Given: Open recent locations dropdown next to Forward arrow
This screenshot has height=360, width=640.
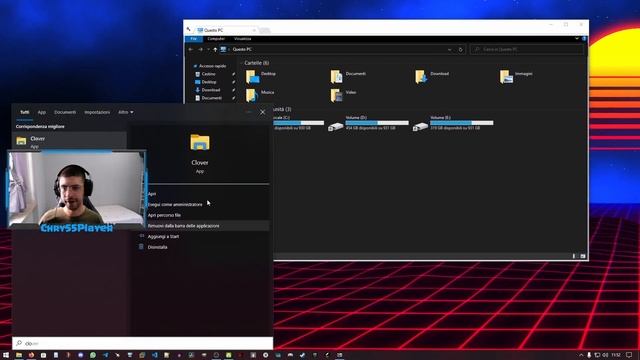Looking at the screenshot, I should point(208,49).
